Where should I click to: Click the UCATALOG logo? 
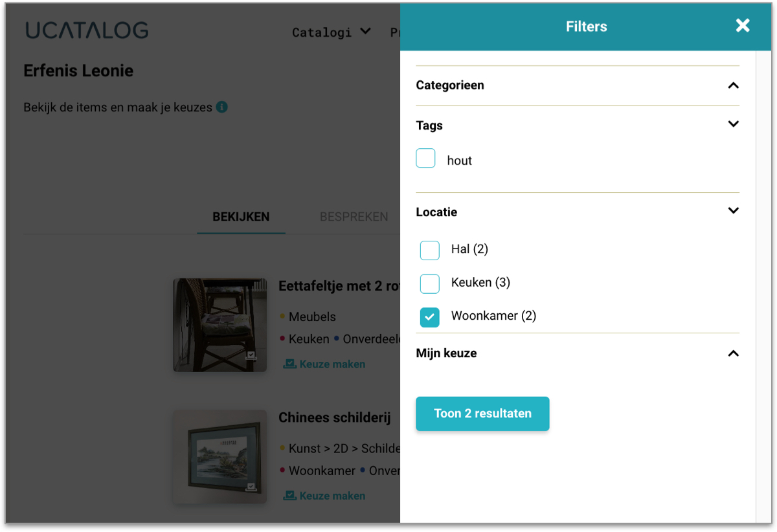tap(87, 30)
